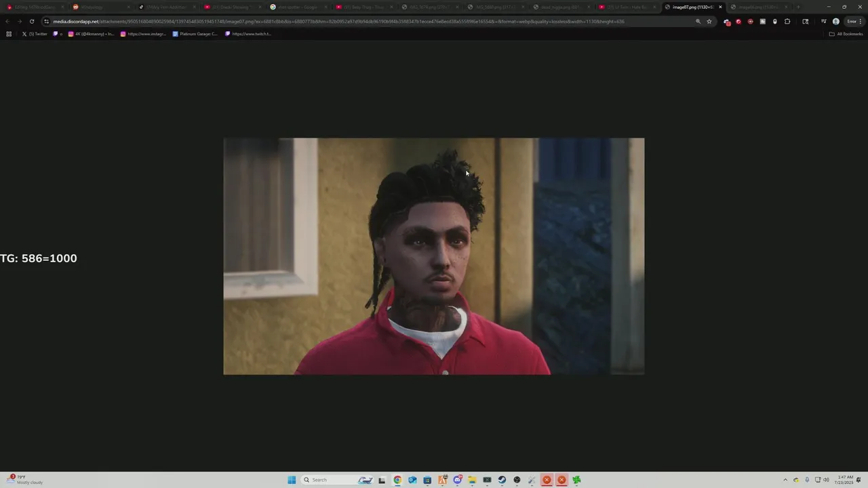Open Discord from the taskbar
Screen dimensions: 868x488
(x=458, y=480)
